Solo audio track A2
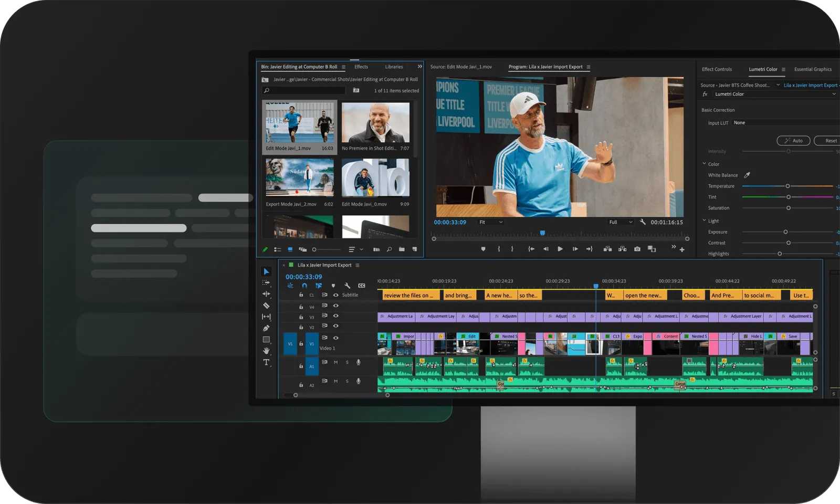The height and width of the screenshot is (504, 840). [347, 381]
